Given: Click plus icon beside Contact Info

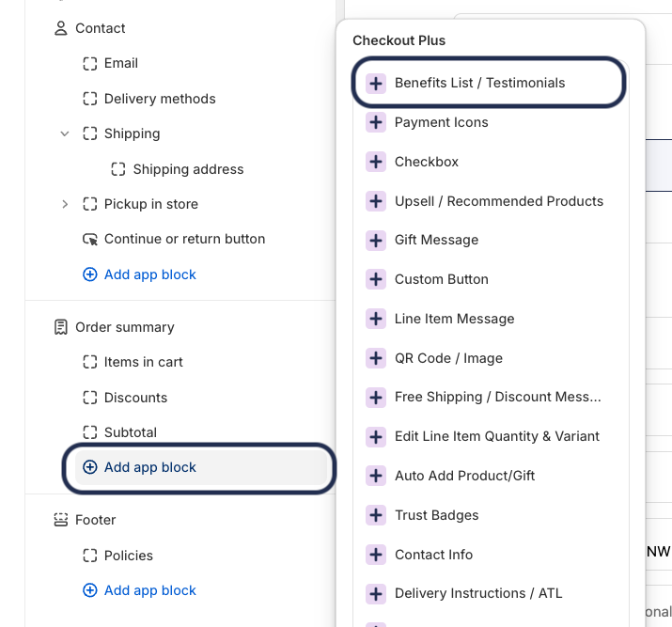Looking at the screenshot, I should point(376,555).
